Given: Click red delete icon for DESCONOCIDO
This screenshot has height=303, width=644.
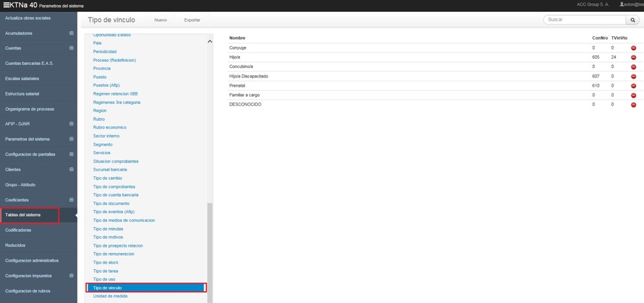Looking at the screenshot, I should pyautogui.click(x=633, y=104).
